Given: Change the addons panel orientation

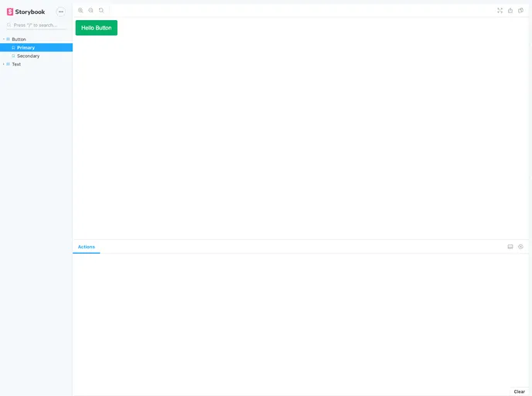Looking at the screenshot, I should (510, 247).
